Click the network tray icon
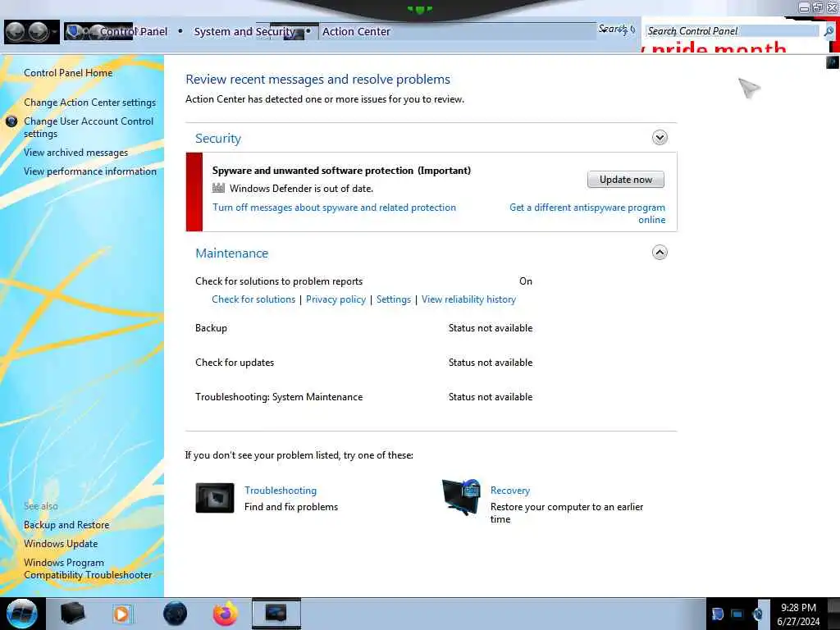The height and width of the screenshot is (630, 840). 737,614
